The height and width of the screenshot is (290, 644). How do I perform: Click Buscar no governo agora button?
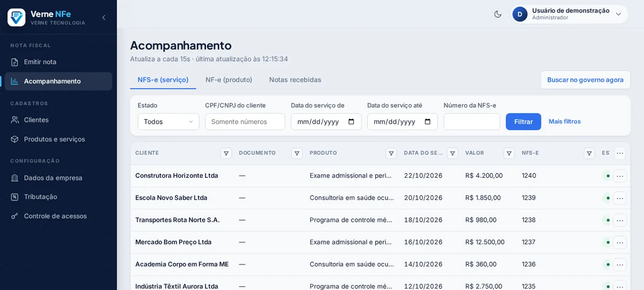pos(586,79)
